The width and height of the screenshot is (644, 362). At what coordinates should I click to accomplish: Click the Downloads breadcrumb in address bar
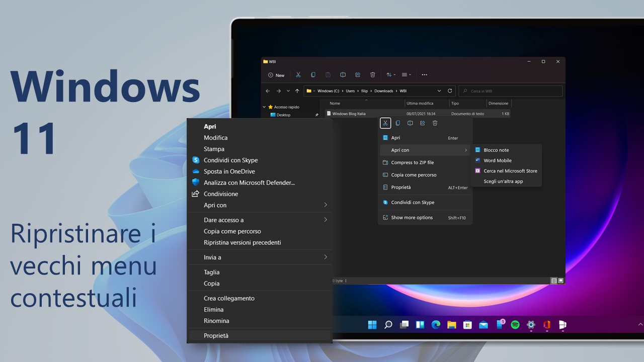click(x=384, y=91)
